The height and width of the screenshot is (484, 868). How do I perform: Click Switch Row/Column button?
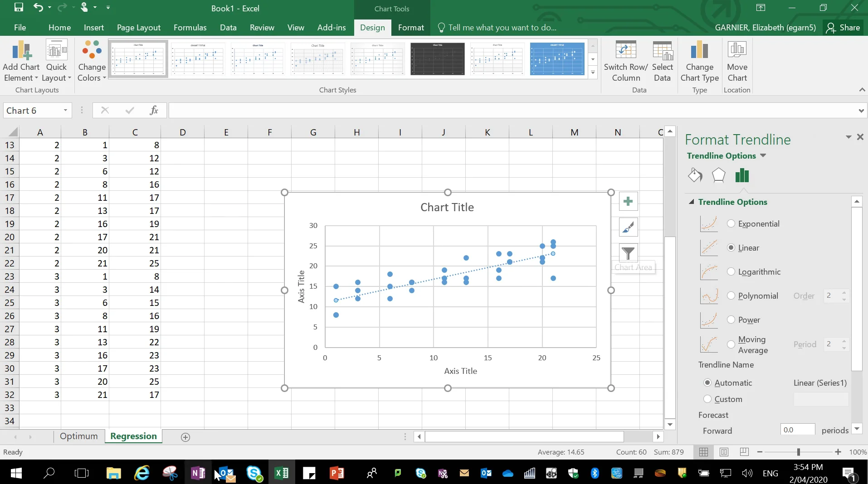[x=626, y=61]
